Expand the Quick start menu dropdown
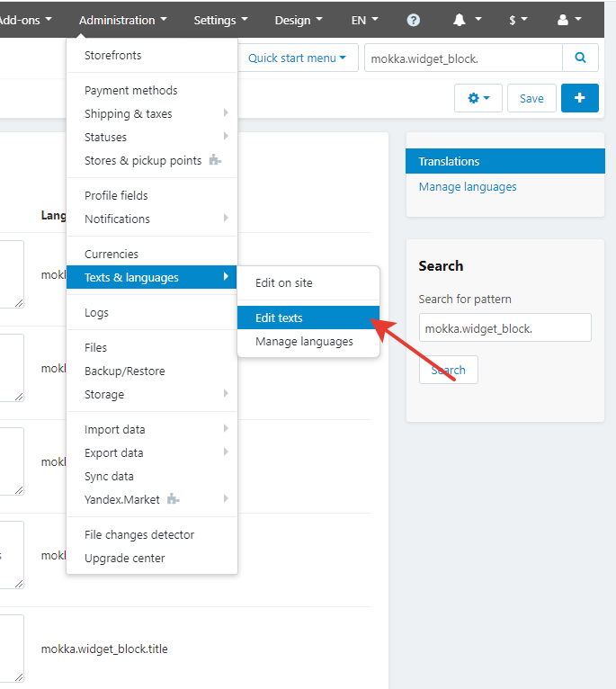This screenshot has height=689, width=616. click(x=298, y=58)
